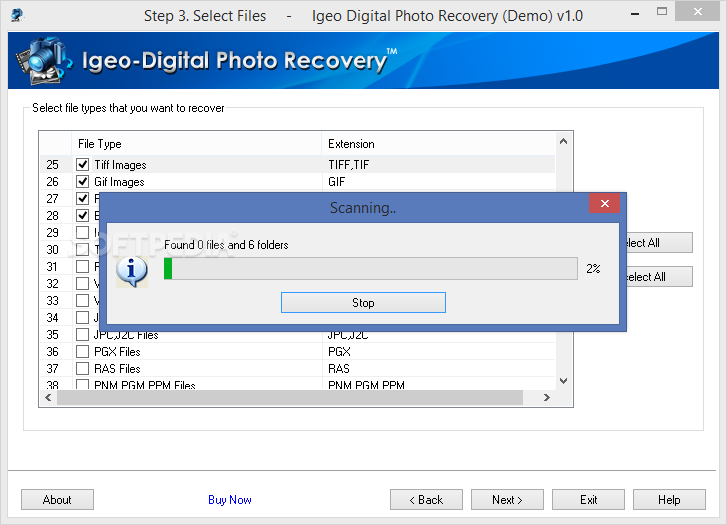Maximize the main window
Image resolution: width=727 pixels, height=525 pixels.
tap(662, 12)
